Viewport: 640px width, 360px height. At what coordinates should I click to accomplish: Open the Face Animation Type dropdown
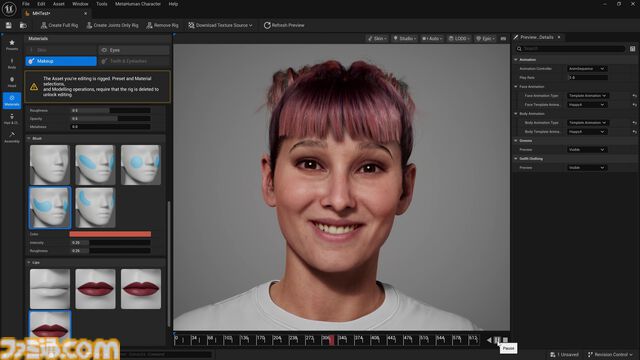click(x=587, y=96)
